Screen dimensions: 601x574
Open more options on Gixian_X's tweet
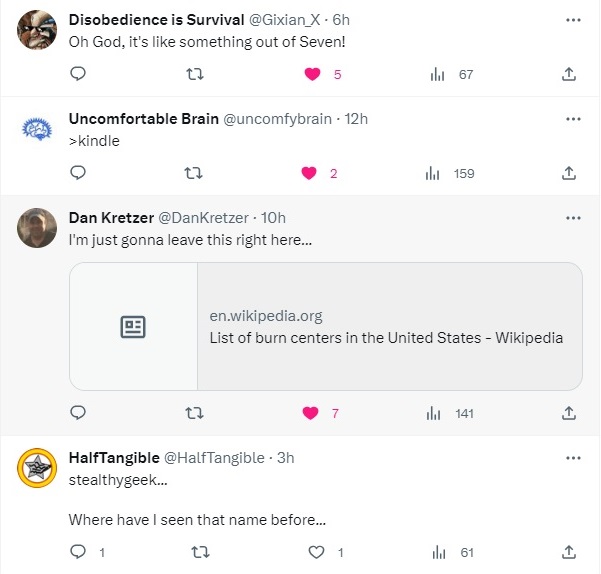click(x=573, y=20)
